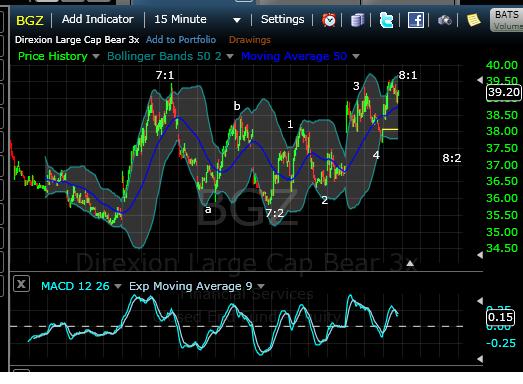Share chart via Facebook icon
The height and width of the screenshot is (384, 523).
click(416, 20)
